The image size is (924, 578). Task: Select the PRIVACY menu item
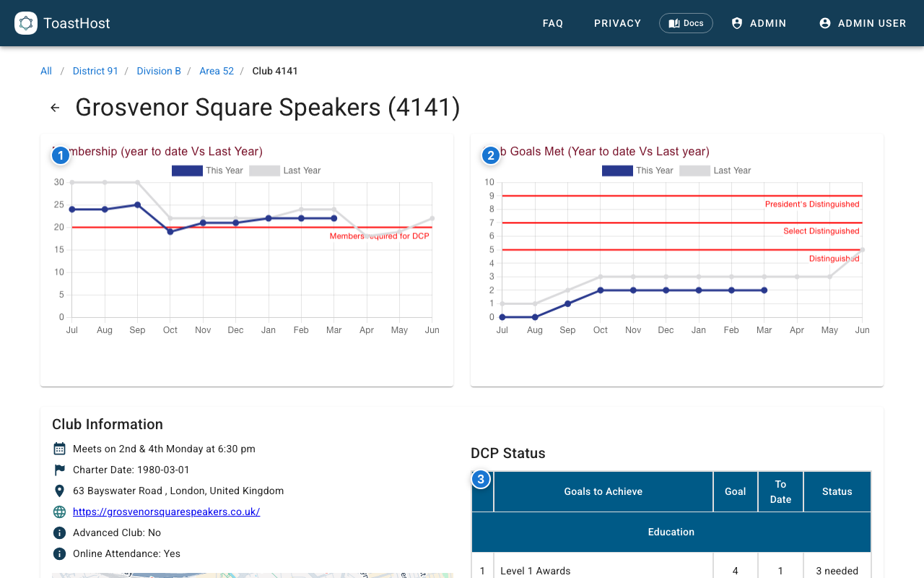pos(617,23)
